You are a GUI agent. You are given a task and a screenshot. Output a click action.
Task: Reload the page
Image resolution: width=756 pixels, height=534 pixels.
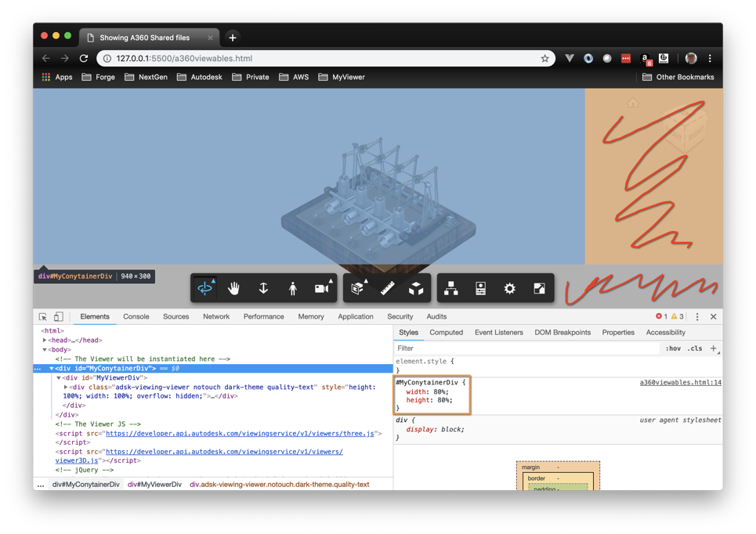[x=83, y=58]
